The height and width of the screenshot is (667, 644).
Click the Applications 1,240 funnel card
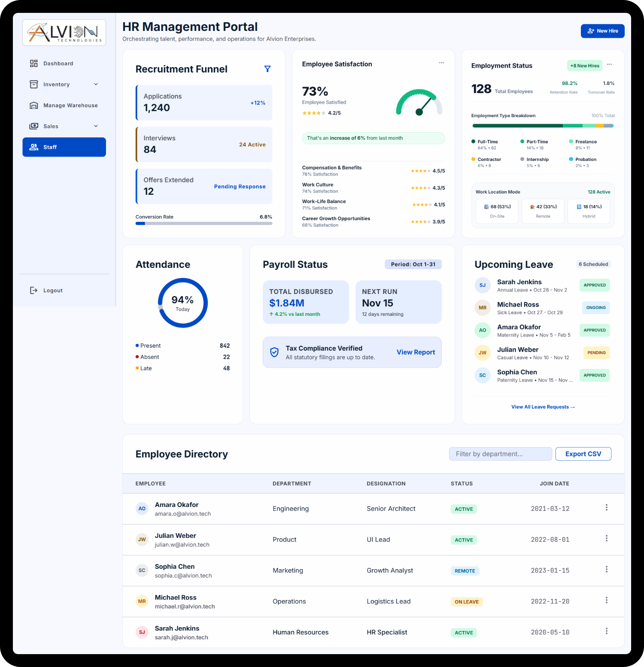click(x=204, y=103)
